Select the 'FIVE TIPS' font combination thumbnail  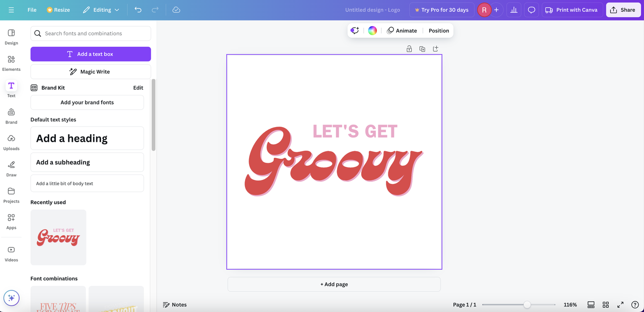click(58, 299)
